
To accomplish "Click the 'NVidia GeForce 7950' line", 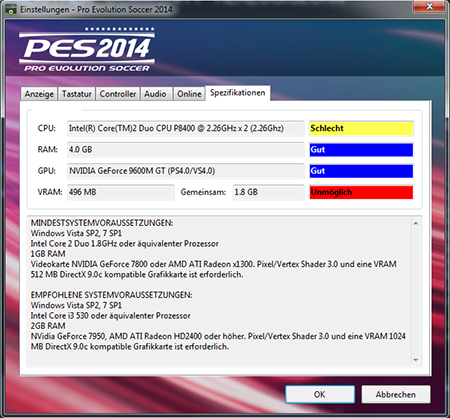I will 218,336.
